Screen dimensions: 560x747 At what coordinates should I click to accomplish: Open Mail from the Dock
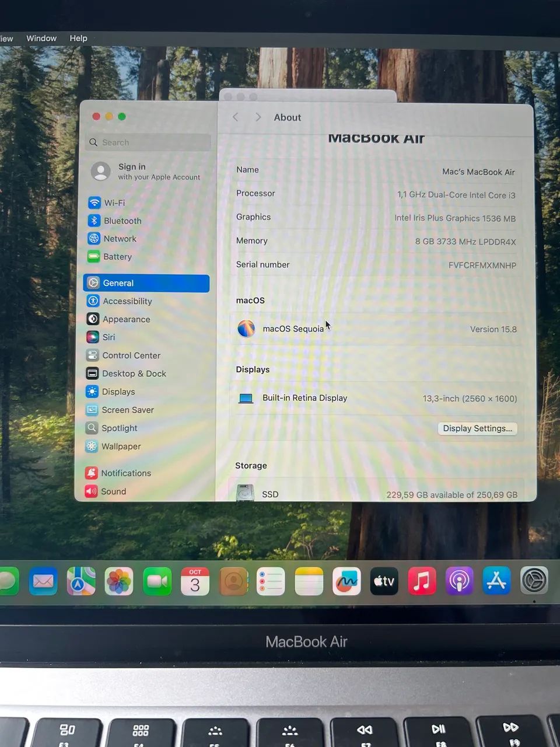pyautogui.click(x=43, y=581)
